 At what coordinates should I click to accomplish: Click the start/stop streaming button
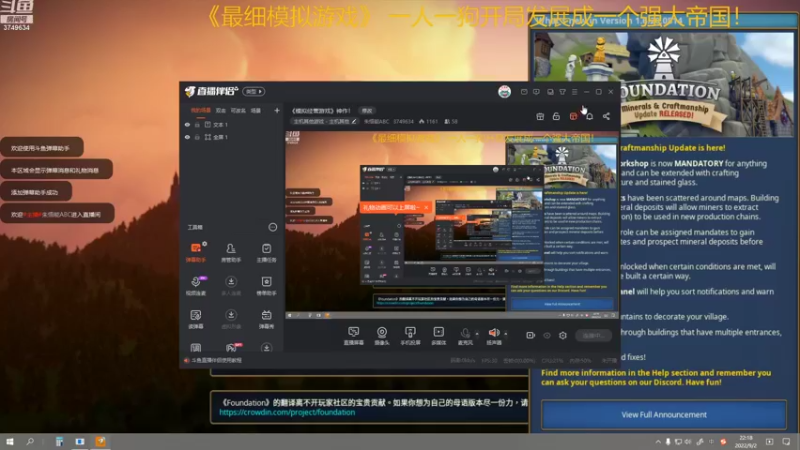pos(593,335)
